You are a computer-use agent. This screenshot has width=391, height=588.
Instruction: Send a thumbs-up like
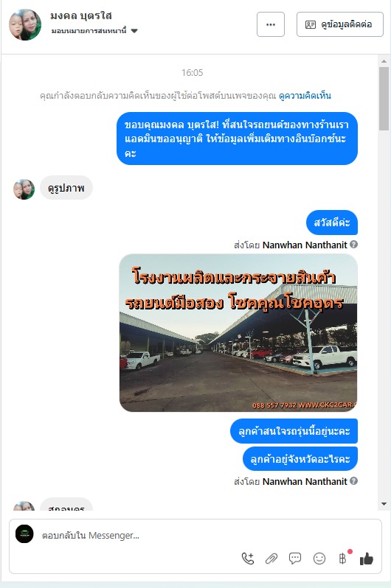tap(366, 559)
